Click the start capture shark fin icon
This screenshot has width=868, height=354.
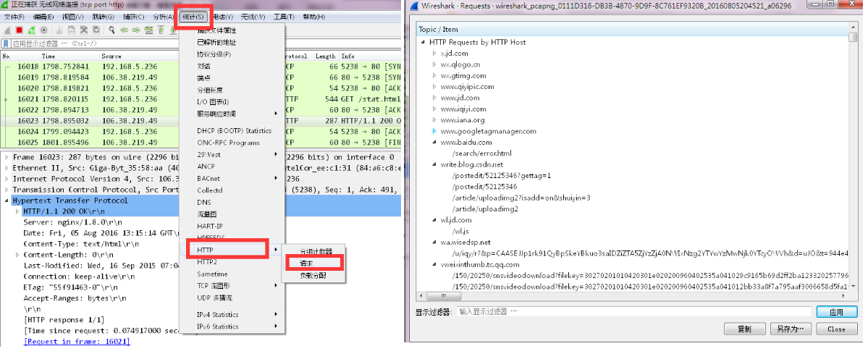(7, 30)
